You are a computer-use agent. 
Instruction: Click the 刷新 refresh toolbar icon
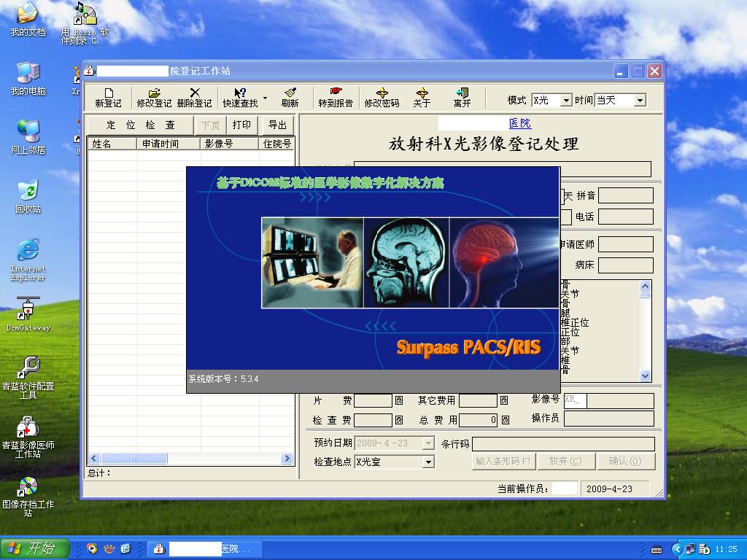click(290, 98)
